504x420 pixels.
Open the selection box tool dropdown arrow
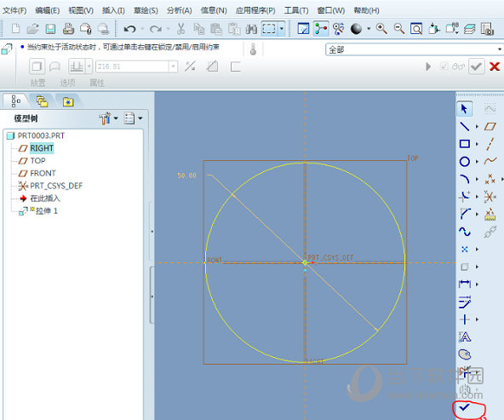pos(282,29)
